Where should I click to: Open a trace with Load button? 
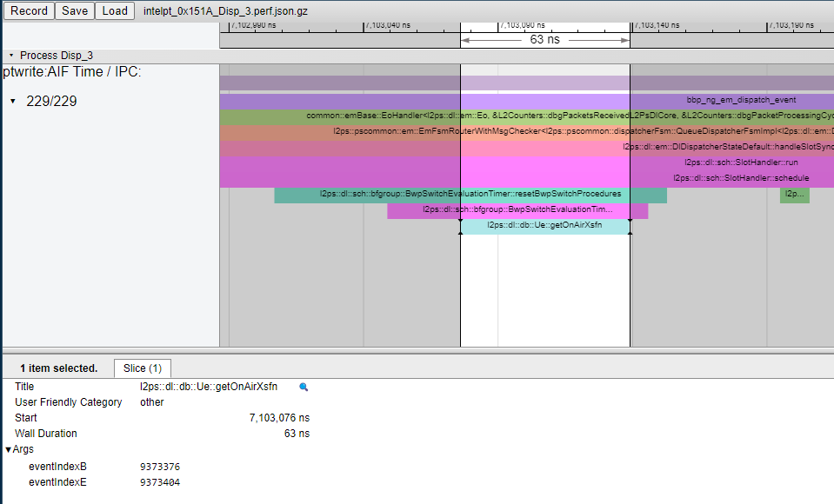coord(115,11)
